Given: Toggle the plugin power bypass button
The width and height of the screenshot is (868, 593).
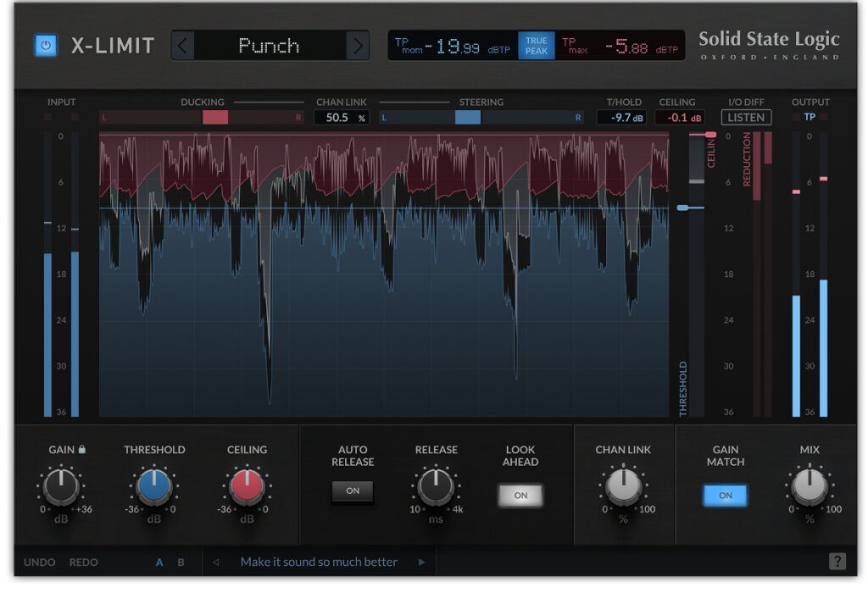Looking at the screenshot, I should coord(46,45).
